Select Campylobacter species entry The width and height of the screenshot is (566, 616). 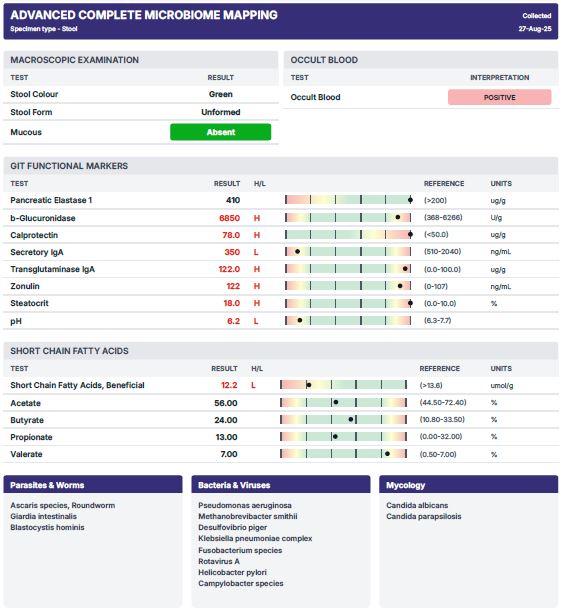click(x=240, y=583)
